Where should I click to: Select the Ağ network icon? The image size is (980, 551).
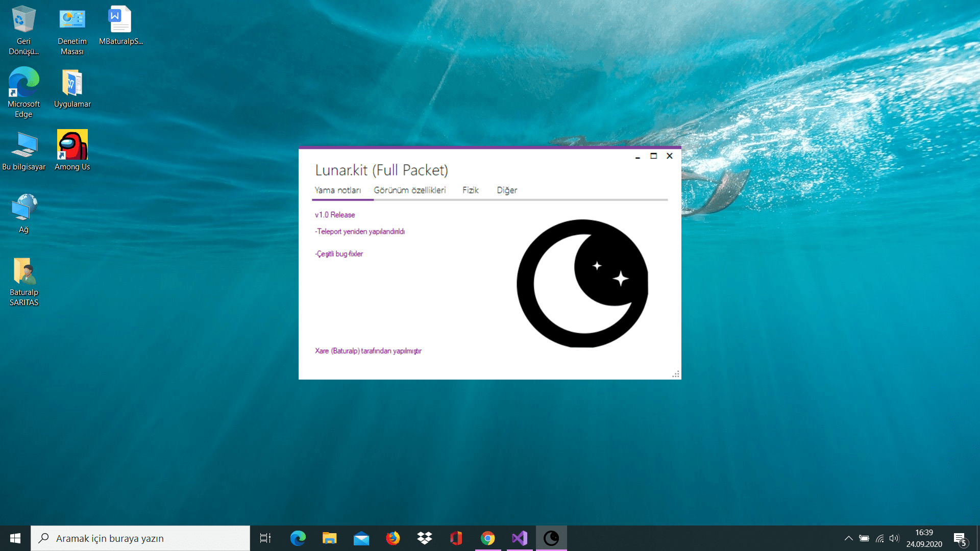click(x=23, y=214)
